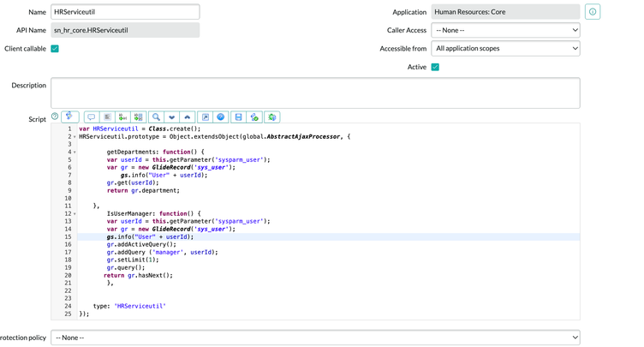Image resolution: width=644 pixels, height=347 pixels.
Task: Uncheck the Client callable checkbox
Action: (55, 49)
